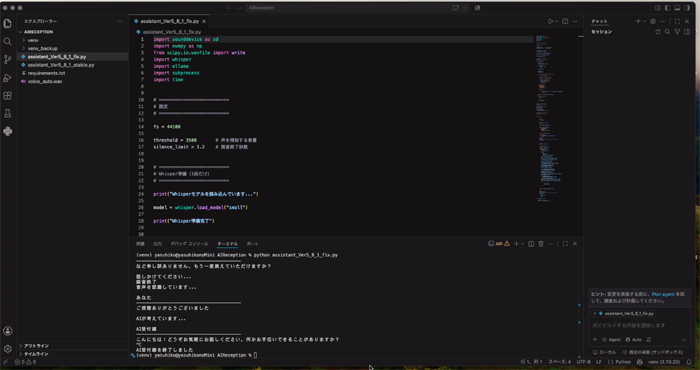The height and width of the screenshot is (370, 700).
Task: Refresh the chat sessions list
Action: click(658, 32)
